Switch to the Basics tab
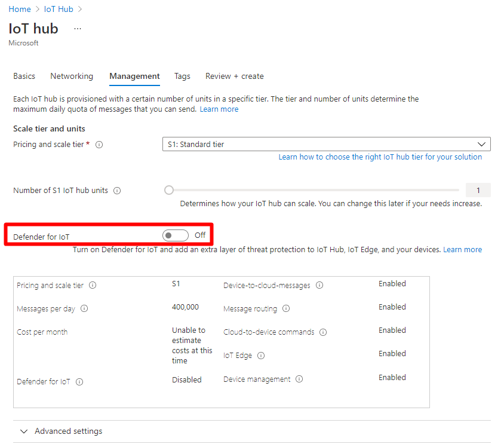The image size is (504, 447). [x=24, y=76]
